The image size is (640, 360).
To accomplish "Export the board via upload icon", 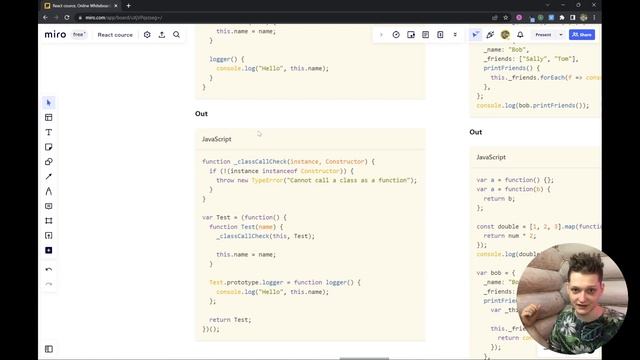I will pyautogui.click(x=162, y=35).
